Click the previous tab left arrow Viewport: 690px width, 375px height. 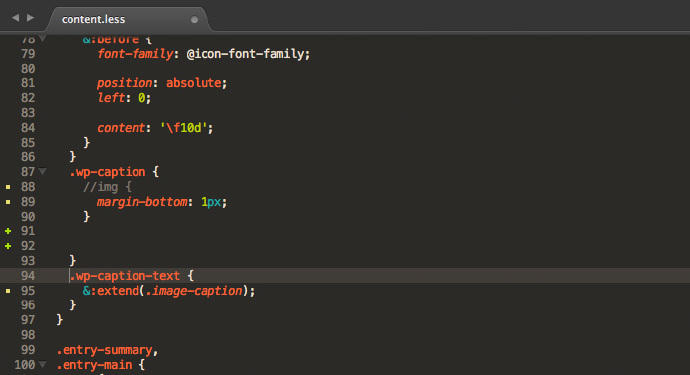pyautogui.click(x=16, y=18)
